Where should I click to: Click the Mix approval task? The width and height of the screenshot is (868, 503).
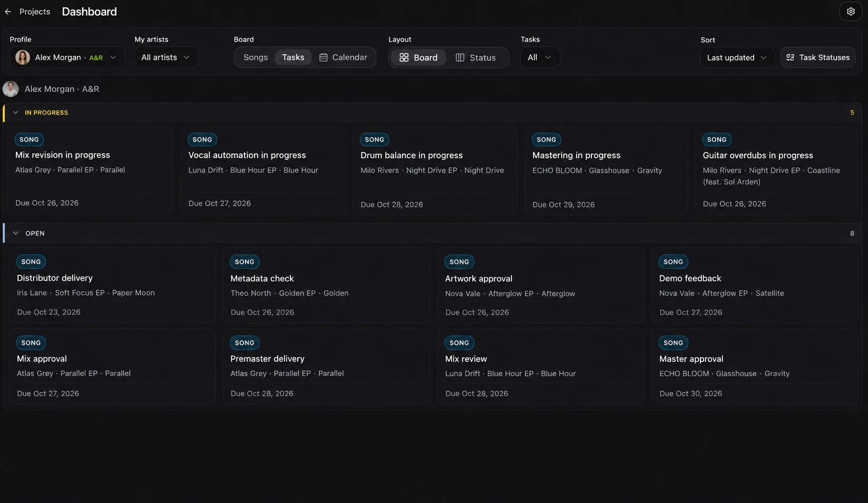click(112, 367)
